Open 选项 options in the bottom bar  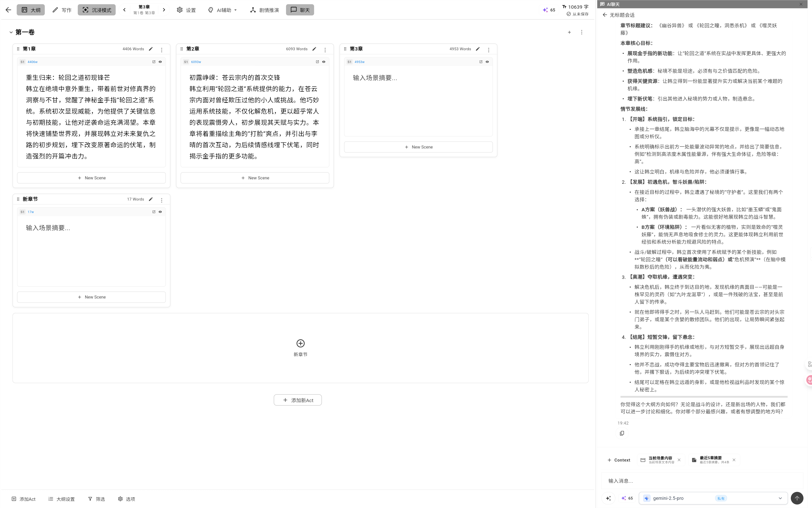click(x=126, y=499)
